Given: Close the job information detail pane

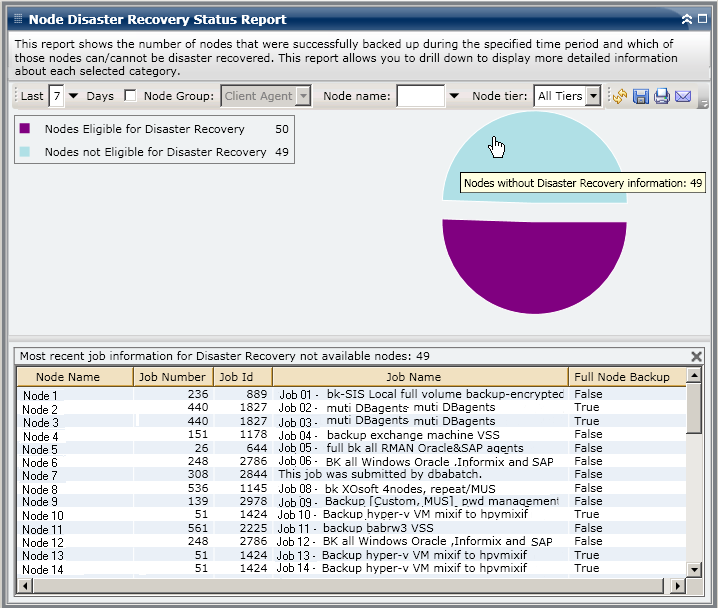Looking at the screenshot, I should pos(697,356).
